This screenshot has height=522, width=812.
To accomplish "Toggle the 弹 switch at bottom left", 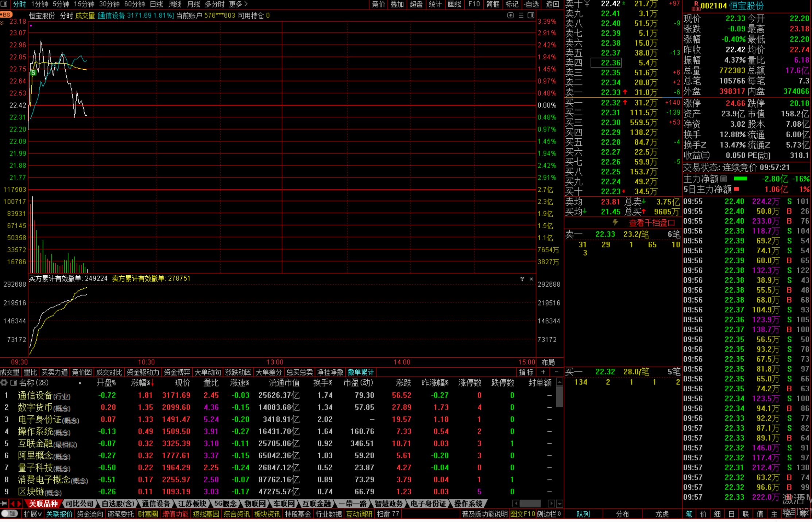I will (x=9, y=514).
